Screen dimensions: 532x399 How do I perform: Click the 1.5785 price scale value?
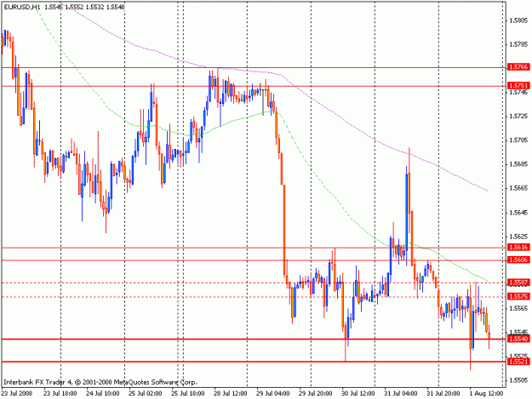[x=518, y=44]
